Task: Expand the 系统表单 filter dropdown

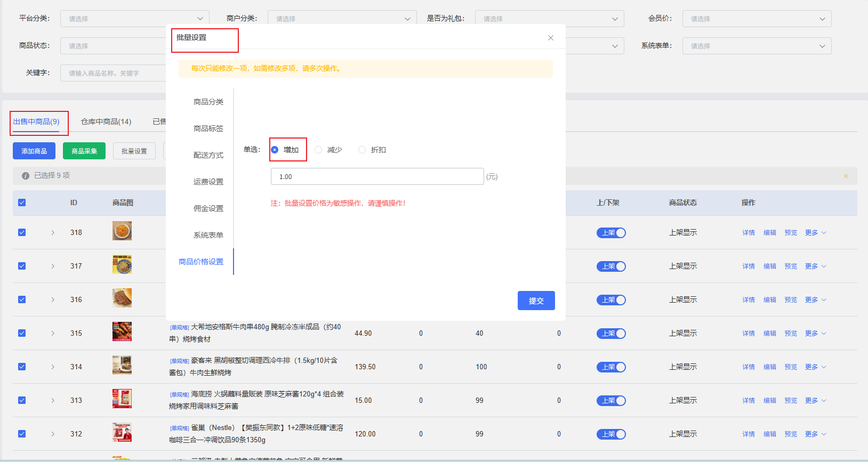Action: coord(757,46)
